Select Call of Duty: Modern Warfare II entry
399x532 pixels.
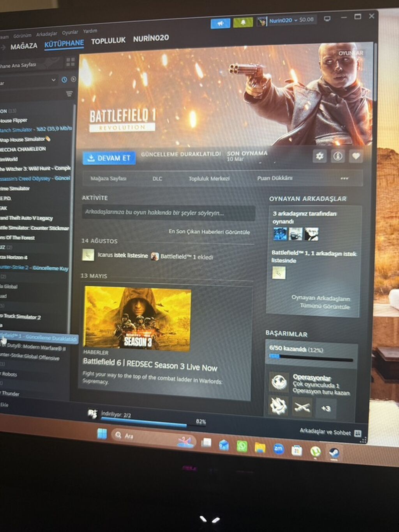coord(34,347)
